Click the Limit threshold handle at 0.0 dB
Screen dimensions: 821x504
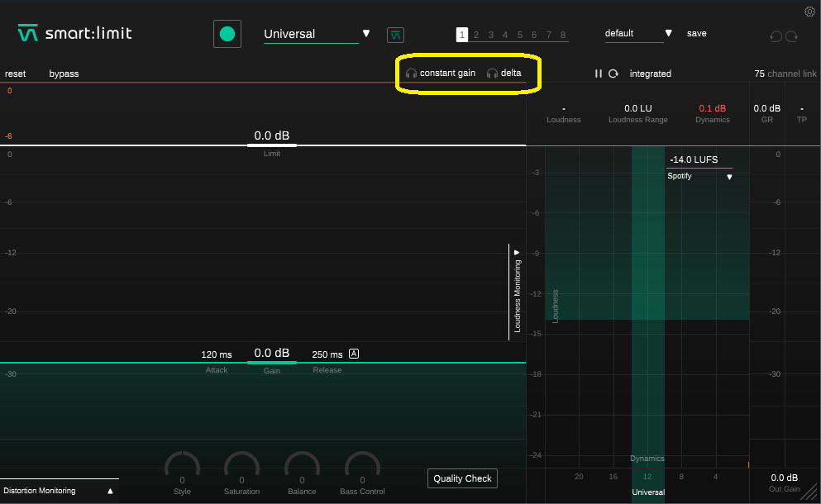click(272, 145)
